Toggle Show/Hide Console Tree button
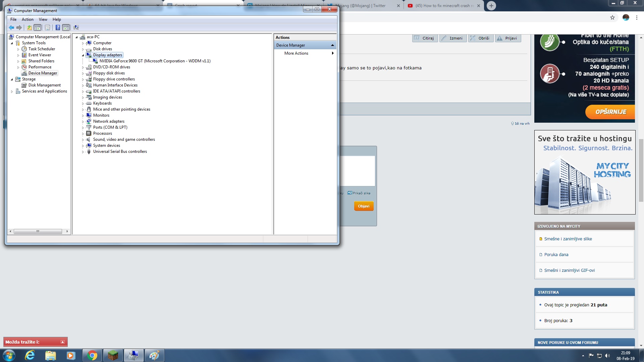The height and width of the screenshot is (362, 644). 38,27
